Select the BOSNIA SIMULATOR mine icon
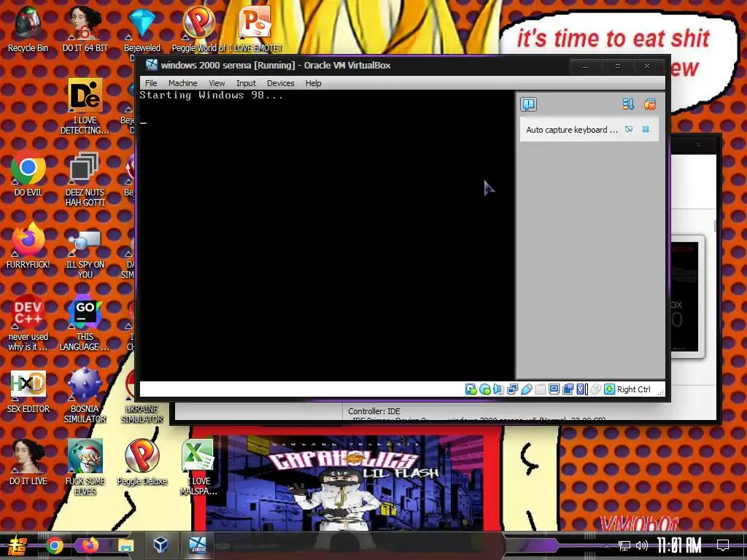The width and height of the screenshot is (747, 560). coord(85,396)
